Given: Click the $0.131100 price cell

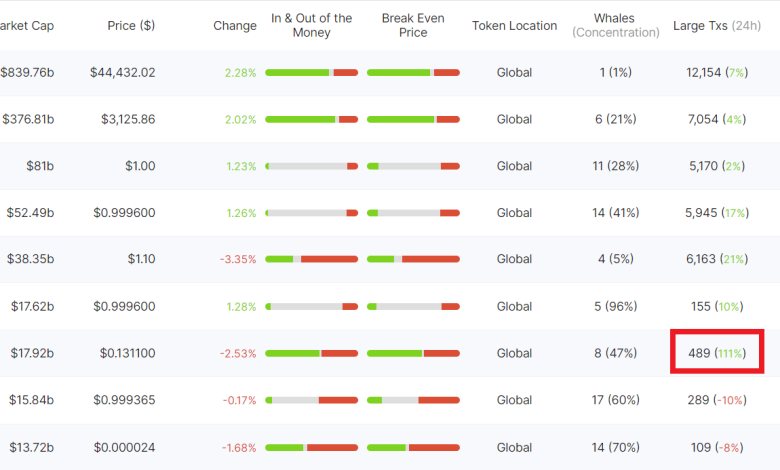Looking at the screenshot, I should (127, 353).
